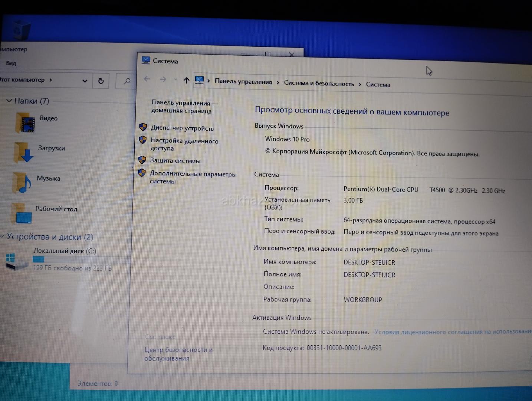The image size is (532, 401).
Task: Click Элементов: 9 status bar text
Action: click(x=98, y=384)
